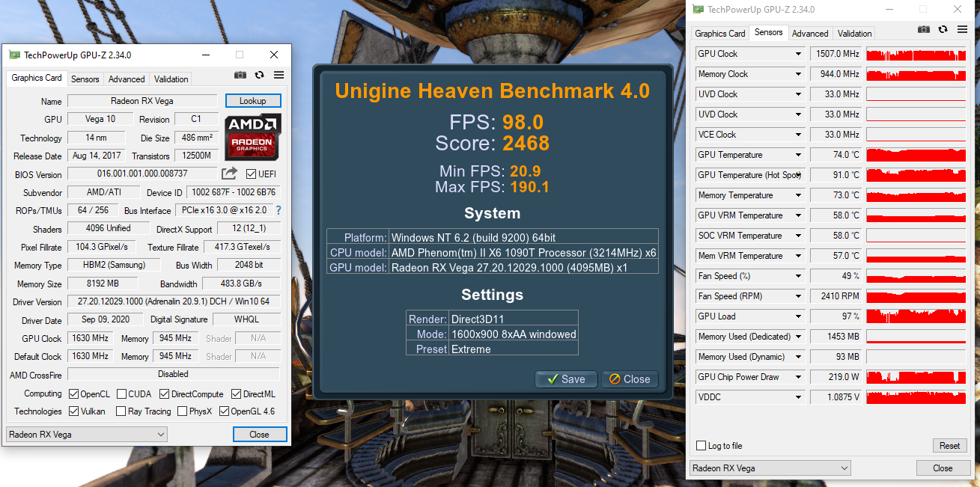
Task: Click the 2410 RPM fan speed value
Action: (x=836, y=296)
